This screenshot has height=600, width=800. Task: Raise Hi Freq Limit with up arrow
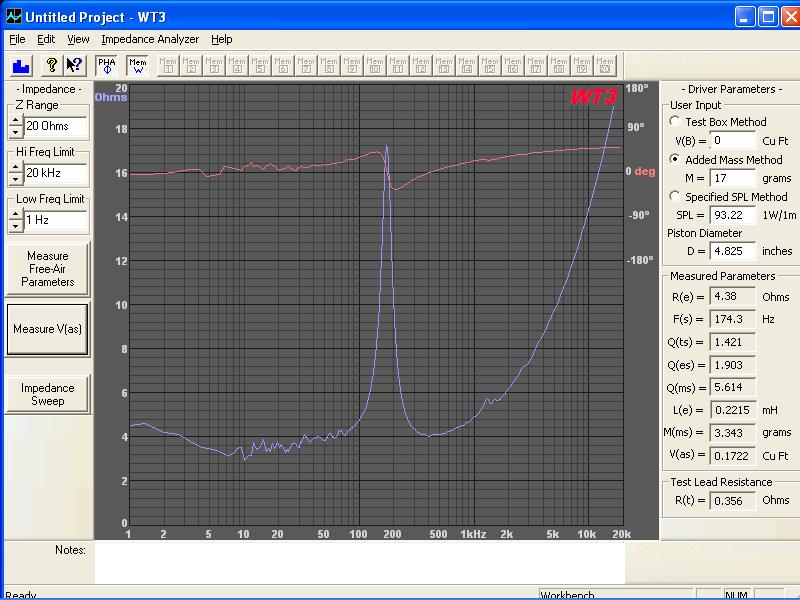click(16, 167)
